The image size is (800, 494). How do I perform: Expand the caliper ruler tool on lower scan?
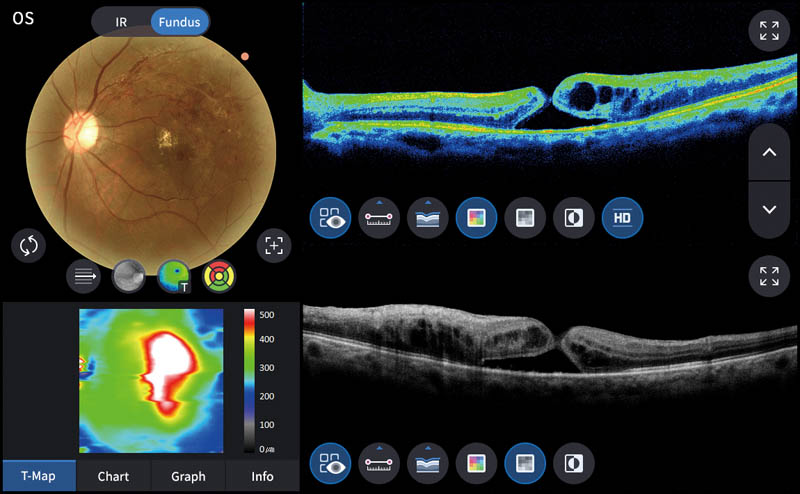point(379,462)
